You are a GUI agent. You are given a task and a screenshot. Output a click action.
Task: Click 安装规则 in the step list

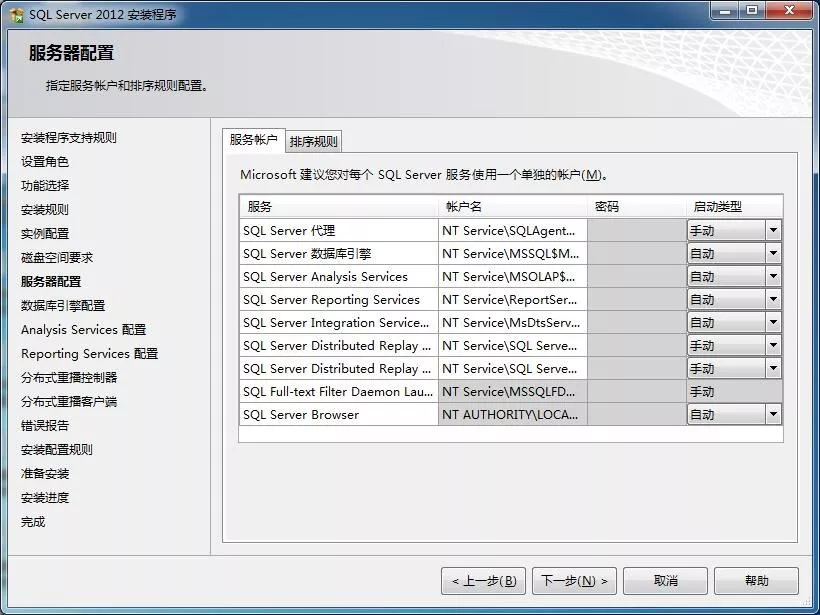point(44,210)
